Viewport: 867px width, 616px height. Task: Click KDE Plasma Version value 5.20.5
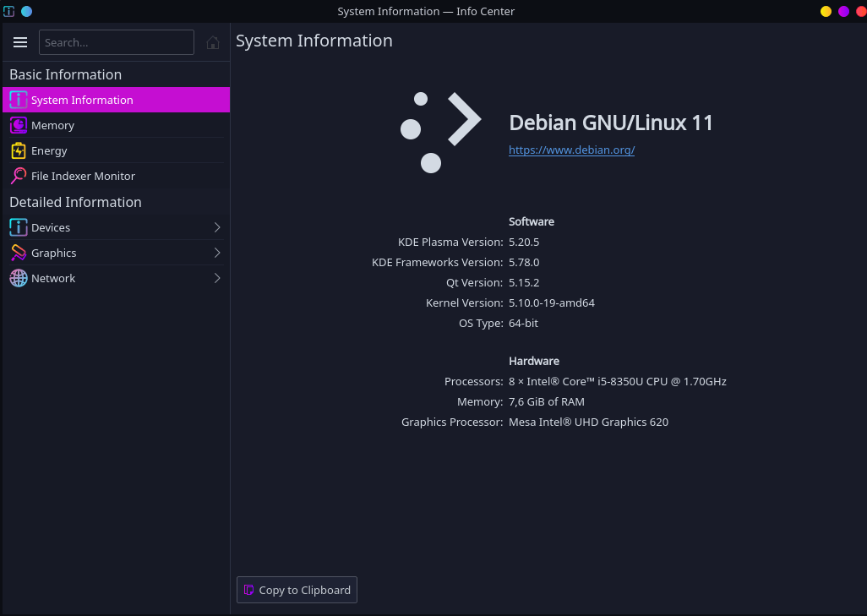[x=524, y=243]
